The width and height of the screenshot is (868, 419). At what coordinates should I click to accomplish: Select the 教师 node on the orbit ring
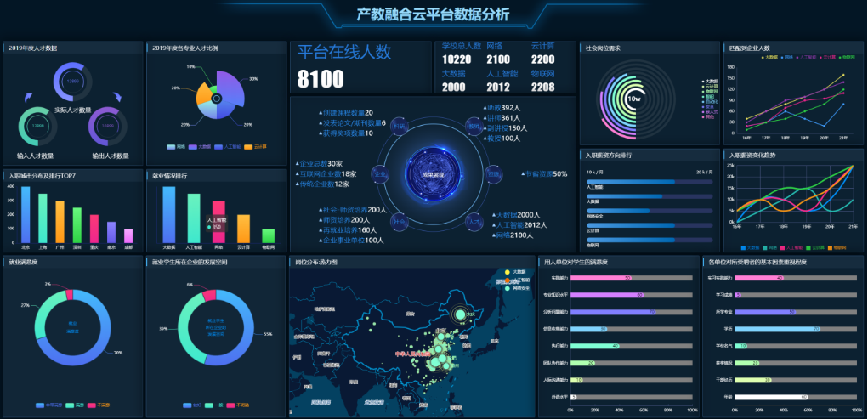(474, 127)
